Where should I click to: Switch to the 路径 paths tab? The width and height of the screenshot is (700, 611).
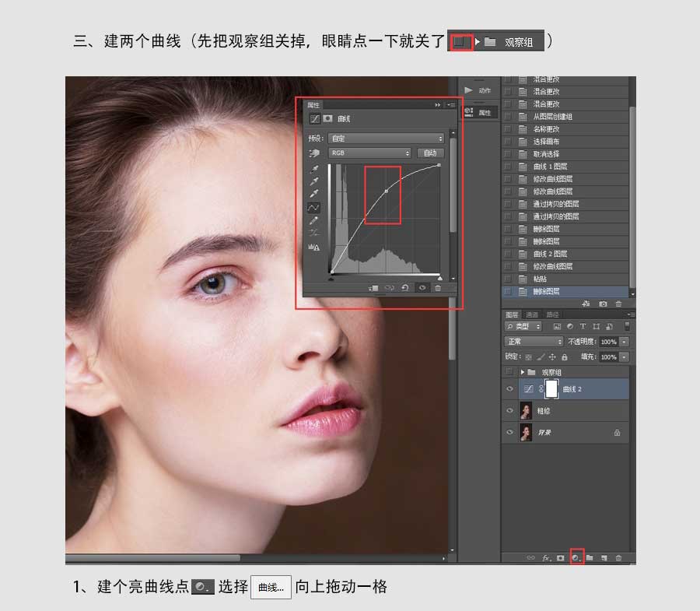click(x=552, y=315)
